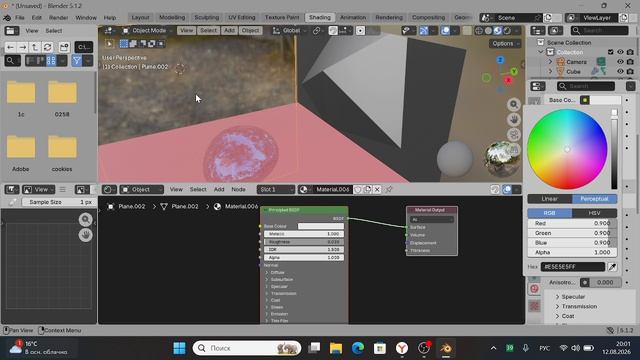Open Microsoft Edge from the taskbar
Viewport: 640px width, 360px height.
358,348
